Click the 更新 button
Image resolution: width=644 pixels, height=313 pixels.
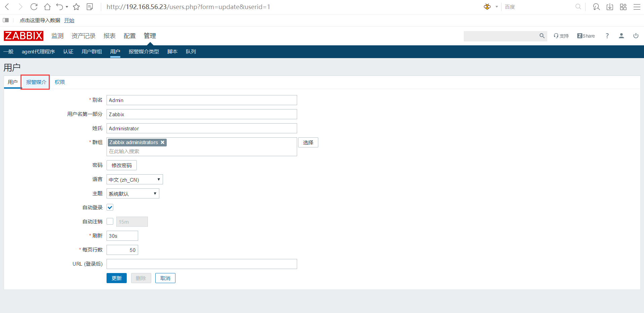[117, 278]
